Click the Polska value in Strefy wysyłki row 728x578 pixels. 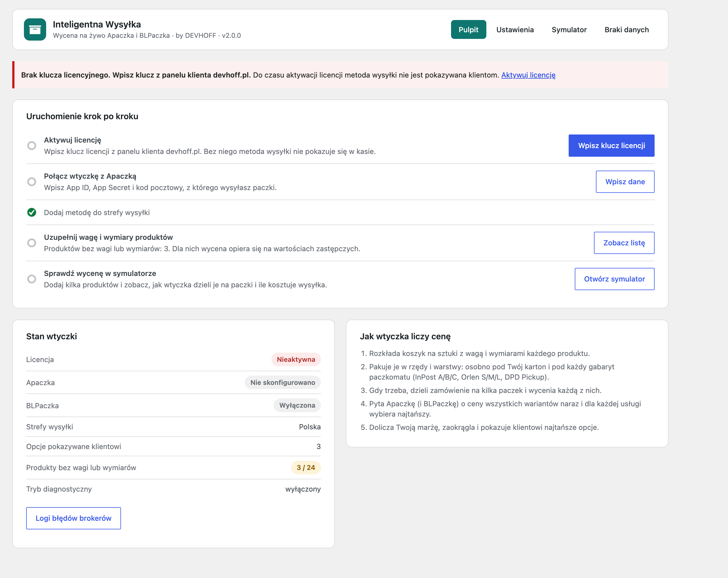point(310,427)
